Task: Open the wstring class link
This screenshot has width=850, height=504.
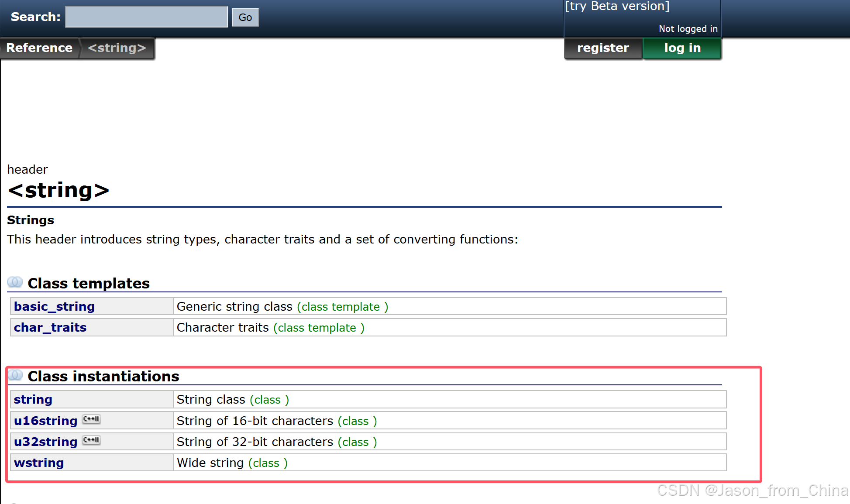Action: (39, 463)
